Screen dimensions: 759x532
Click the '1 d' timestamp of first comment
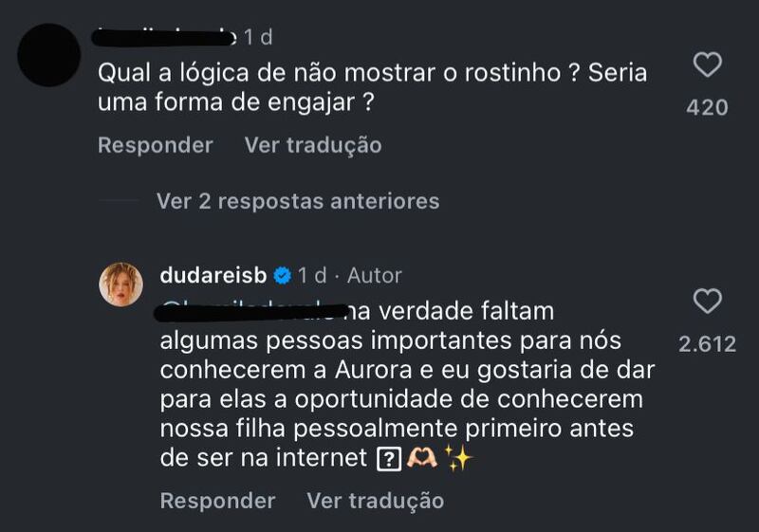(x=258, y=37)
